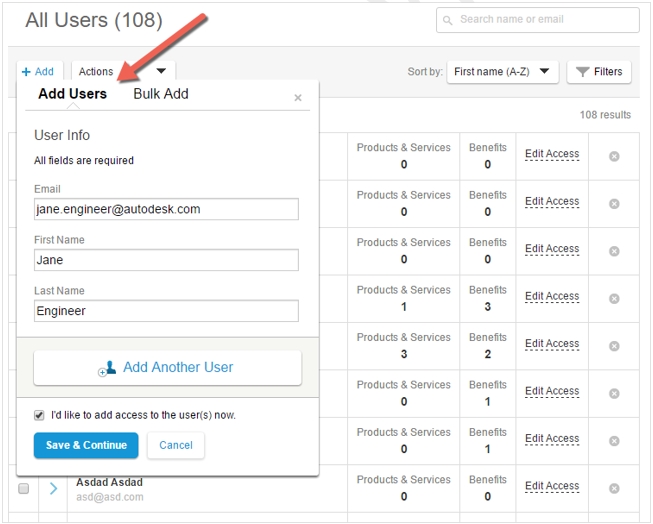
Task: Remove the second user with x icon
Action: 614,204
